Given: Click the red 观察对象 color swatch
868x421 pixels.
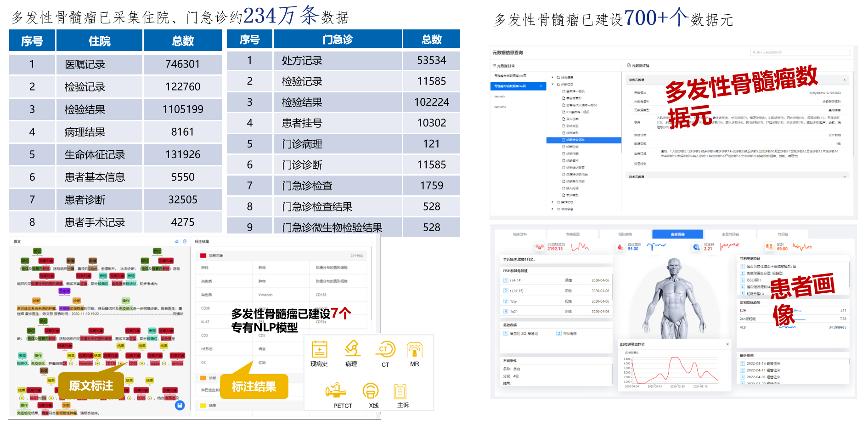Looking at the screenshot, I should coord(203,256).
